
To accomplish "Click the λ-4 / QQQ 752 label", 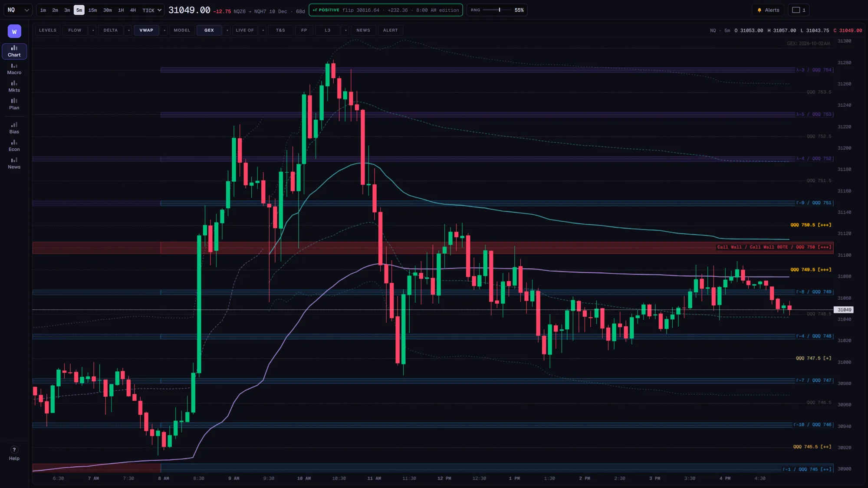I will coord(814,159).
